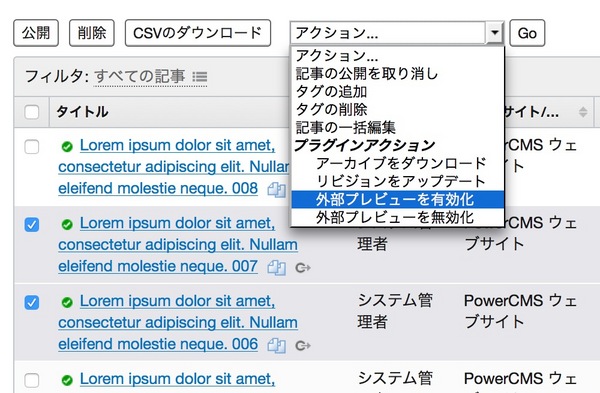Click the duplicate icon for article 008
Viewport: 600px width, 393px height.
tap(277, 190)
